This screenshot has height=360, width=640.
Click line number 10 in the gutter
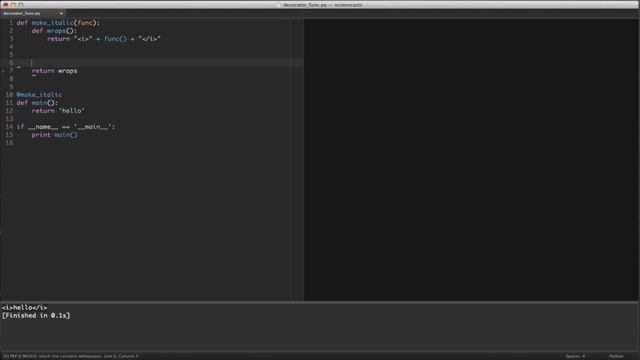coord(9,95)
